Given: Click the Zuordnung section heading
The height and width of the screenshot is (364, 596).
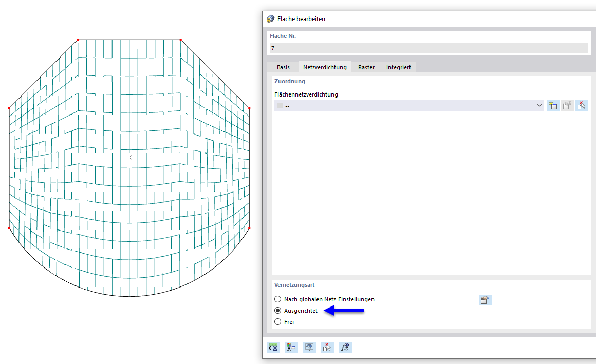Looking at the screenshot, I should click(290, 81).
